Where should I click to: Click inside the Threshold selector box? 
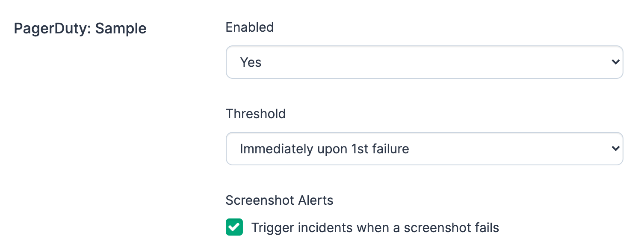tap(424, 149)
